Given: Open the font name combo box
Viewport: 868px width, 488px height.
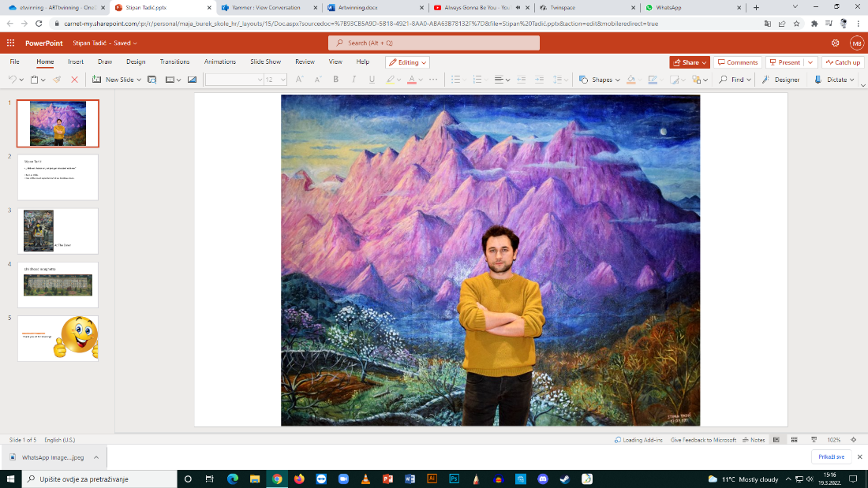Looking at the screenshot, I should click(234, 80).
